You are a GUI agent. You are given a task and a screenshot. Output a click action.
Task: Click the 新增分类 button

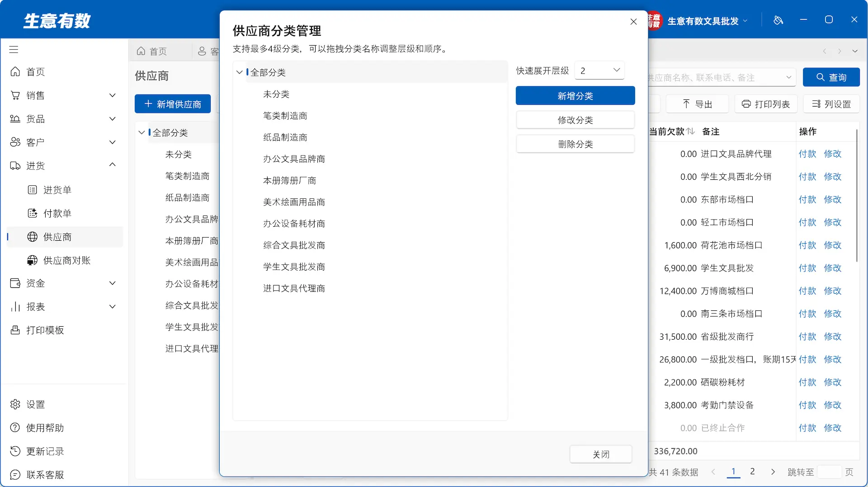[575, 96]
